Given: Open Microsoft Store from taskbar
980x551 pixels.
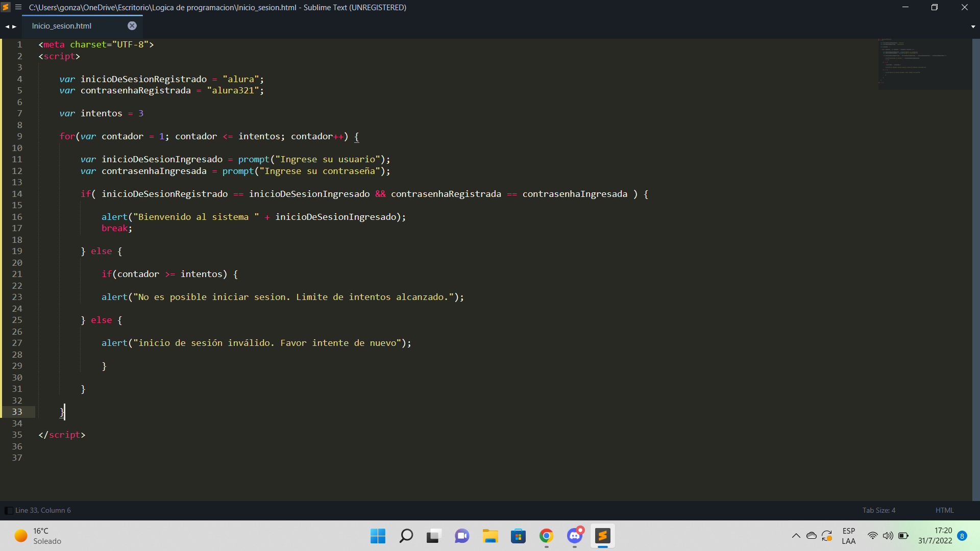Looking at the screenshot, I should tap(518, 536).
